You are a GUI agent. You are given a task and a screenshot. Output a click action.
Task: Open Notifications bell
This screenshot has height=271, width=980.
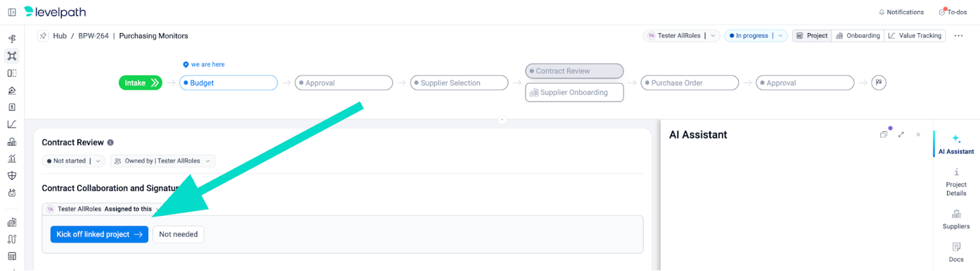[900, 12]
